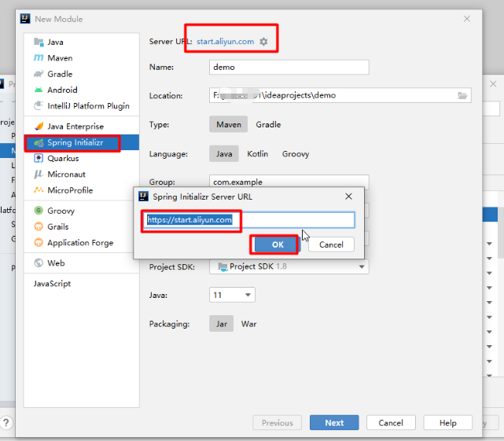The image size is (504, 441).
Task: Select Groovy module type in sidebar
Action: [81, 211]
